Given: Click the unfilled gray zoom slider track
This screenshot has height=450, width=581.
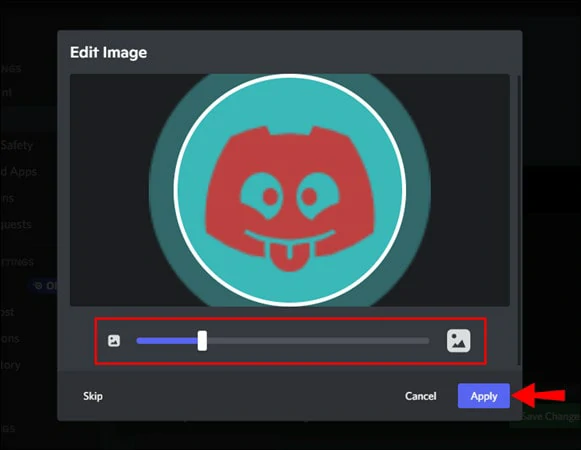Looking at the screenshot, I should pyautogui.click(x=318, y=341).
